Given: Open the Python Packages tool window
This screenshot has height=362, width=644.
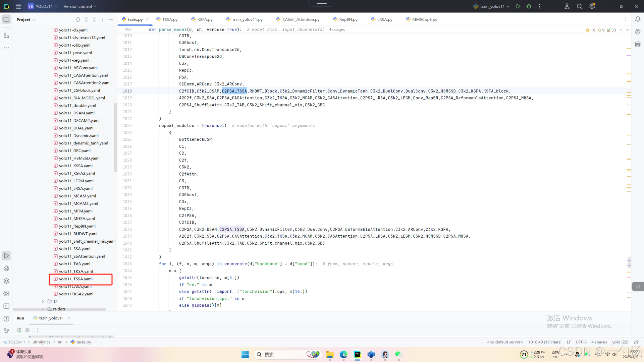Looking at the screenshot, I should pos(6,281).
